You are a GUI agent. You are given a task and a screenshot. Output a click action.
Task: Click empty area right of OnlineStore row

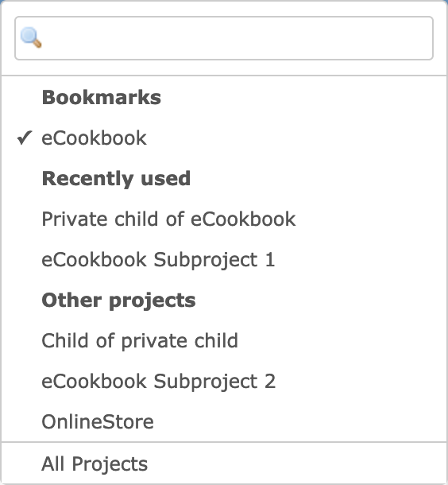point(299,421)
